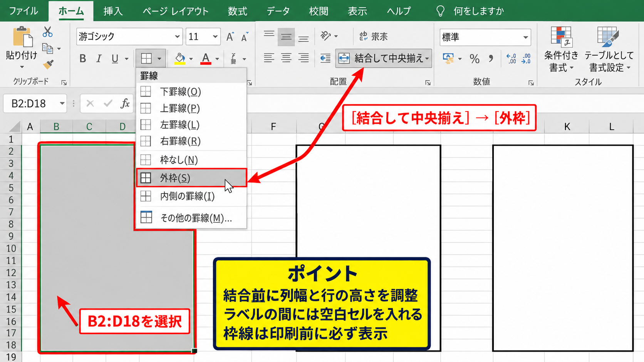Choose 右罫線(R) right border
644x362 pixels.
191,141
